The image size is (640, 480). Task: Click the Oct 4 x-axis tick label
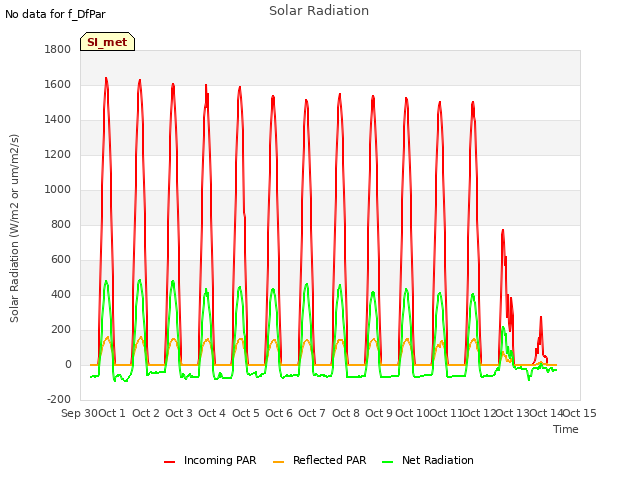tap(212, 413)
